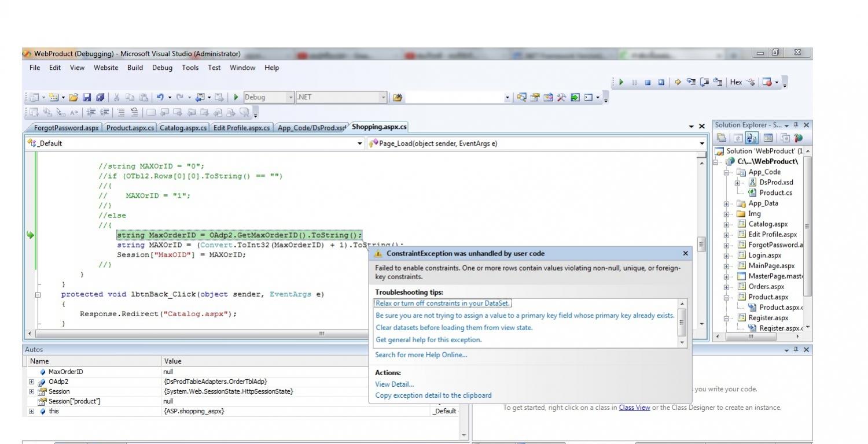Switch to Edit Profile.aspx.cs tab
868x444 pixels.
coord(241,128)
